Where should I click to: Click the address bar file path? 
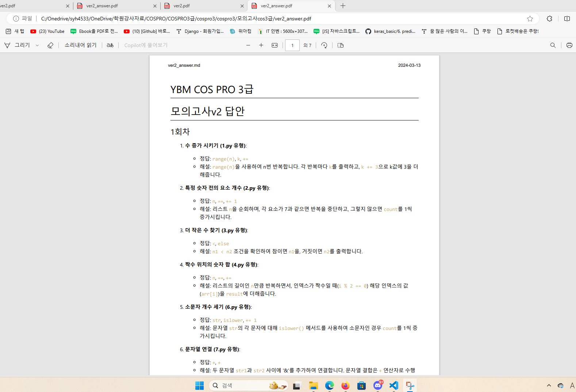click(x=176, y=19)
